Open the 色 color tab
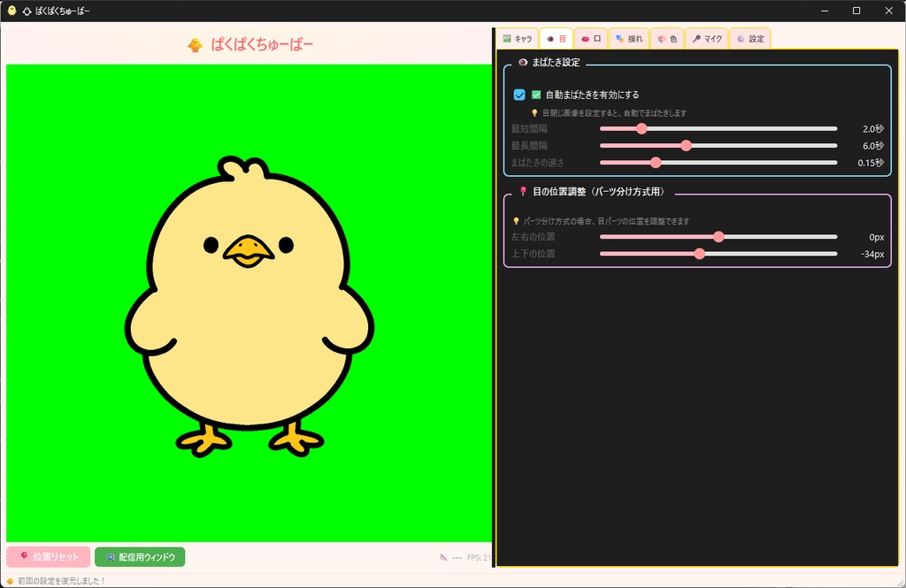The width and height of the screenshot is (906, 588). [667, 39]
